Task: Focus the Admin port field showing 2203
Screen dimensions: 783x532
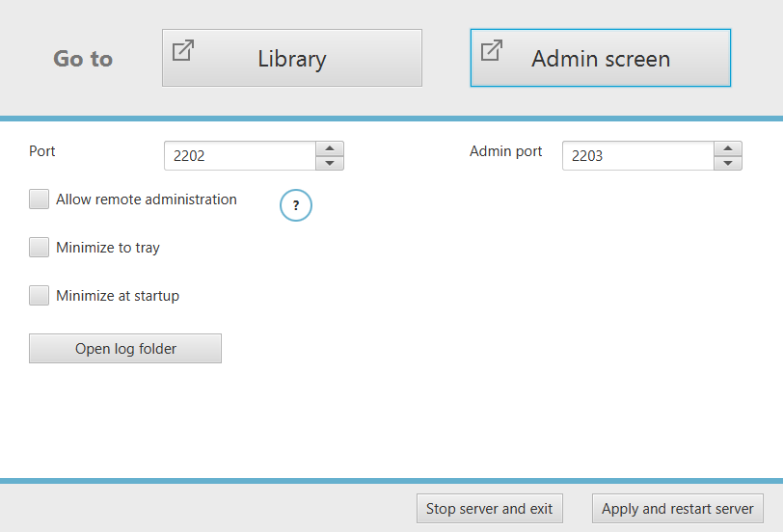Action: 637,156
